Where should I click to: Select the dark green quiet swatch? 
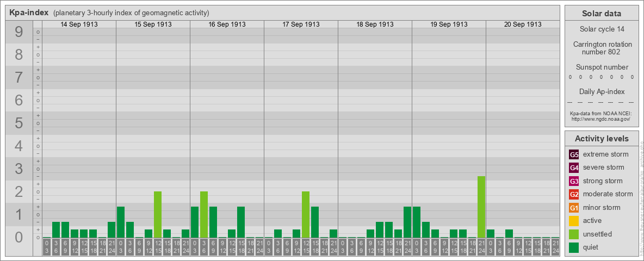tap(574, 247)
